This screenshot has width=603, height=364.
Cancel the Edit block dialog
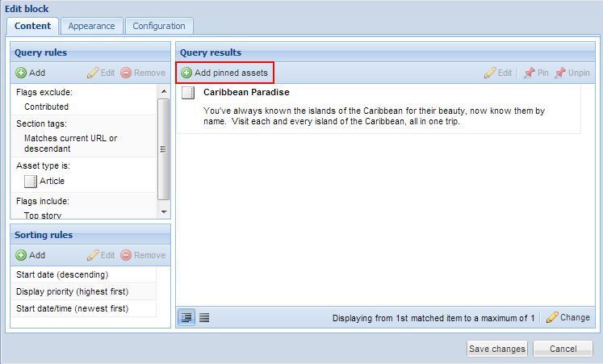tap(563, 349)
